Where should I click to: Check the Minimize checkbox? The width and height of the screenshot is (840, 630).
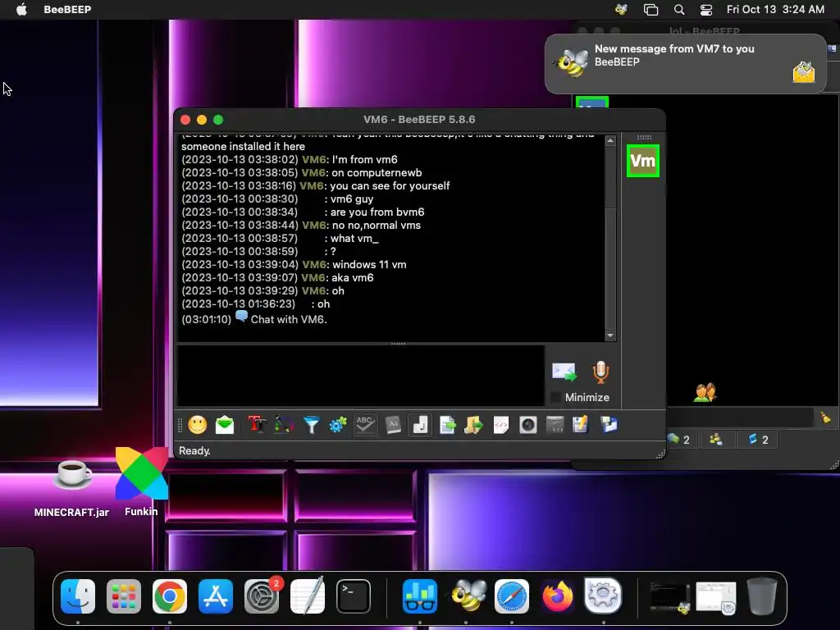pos(555,398)
